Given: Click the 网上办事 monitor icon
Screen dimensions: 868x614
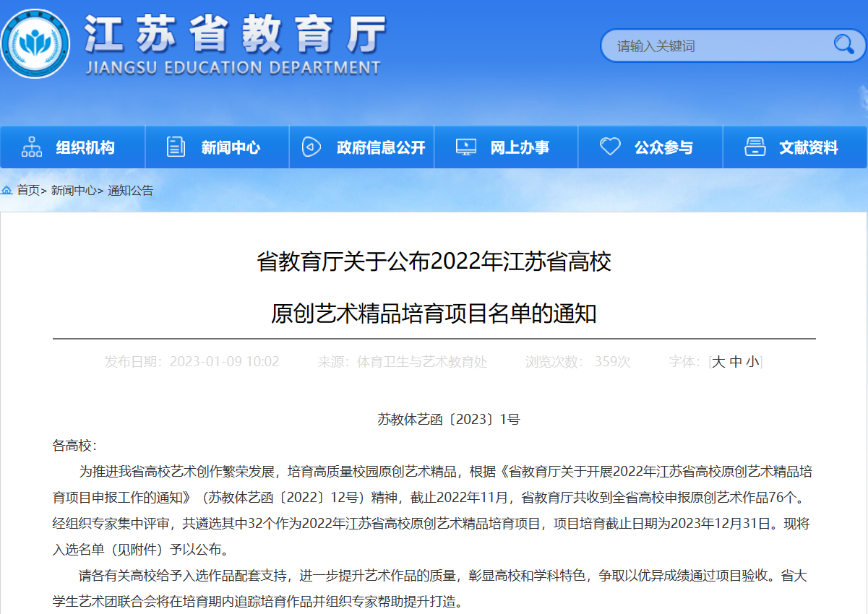Looking at the screenshot, I should coord(466,146).
